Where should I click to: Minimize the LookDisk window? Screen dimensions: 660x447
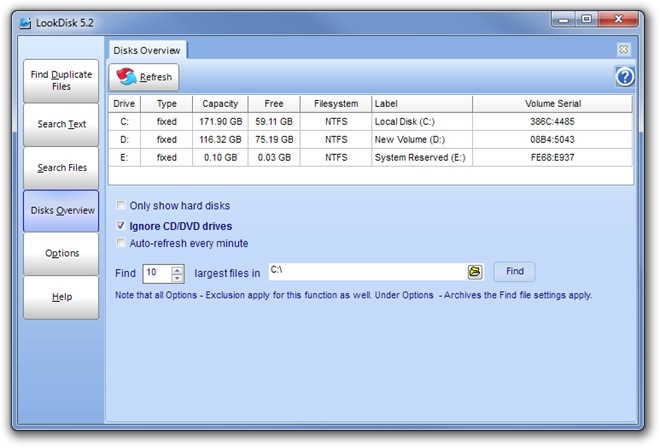(564, 19)
